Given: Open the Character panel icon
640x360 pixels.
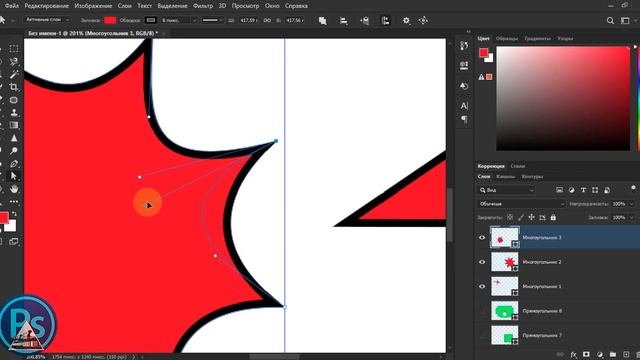Looking at the screenshot, I should tap(464, 106).
